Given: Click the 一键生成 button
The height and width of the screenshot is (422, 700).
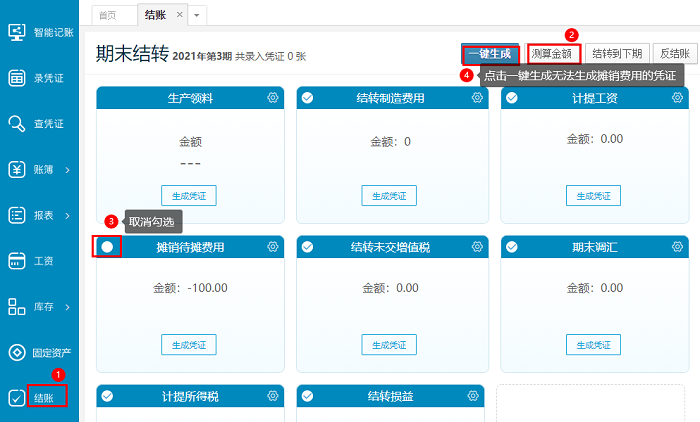Looking at the screenshot, I should [x=490, y=54].
